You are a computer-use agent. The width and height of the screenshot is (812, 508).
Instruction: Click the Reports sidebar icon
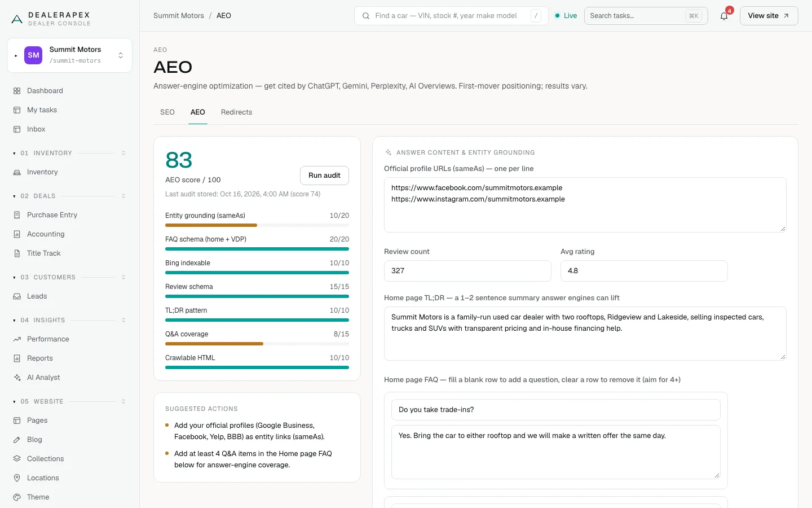point(17,358)
